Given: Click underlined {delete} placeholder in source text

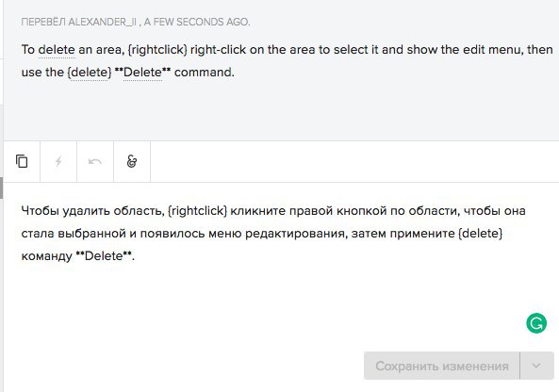Looking at the screenshot, I should pos(90,73).
